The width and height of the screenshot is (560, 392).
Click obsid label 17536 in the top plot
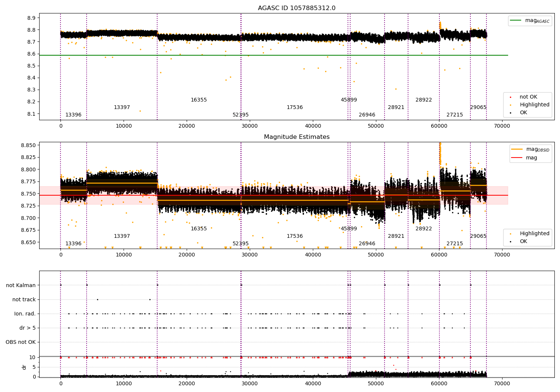pos(295,108)
